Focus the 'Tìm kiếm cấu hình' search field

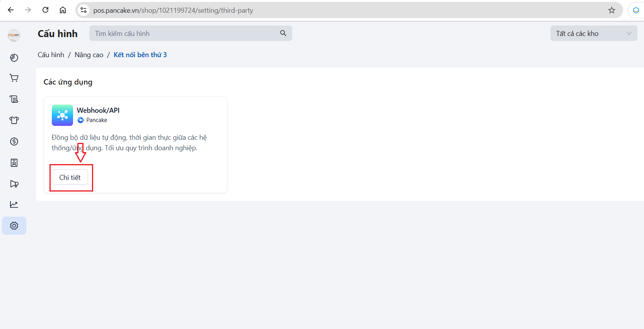click(x=186, y=34)
